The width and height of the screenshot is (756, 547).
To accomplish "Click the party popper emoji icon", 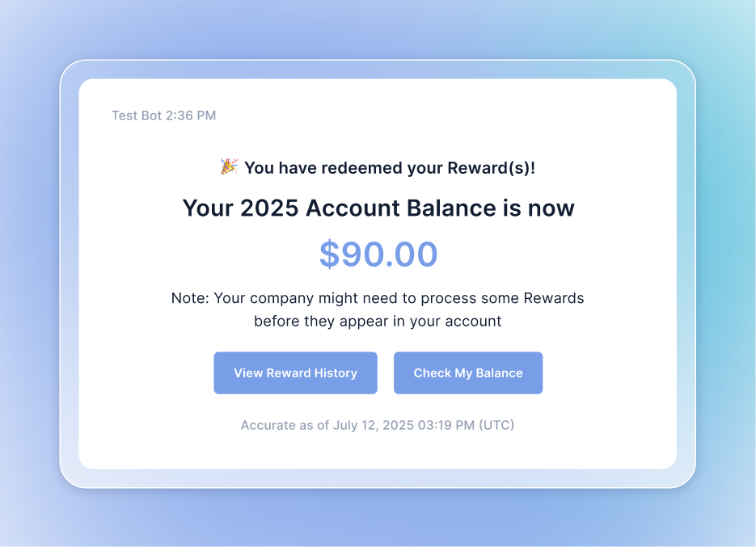I will point(230,166).
